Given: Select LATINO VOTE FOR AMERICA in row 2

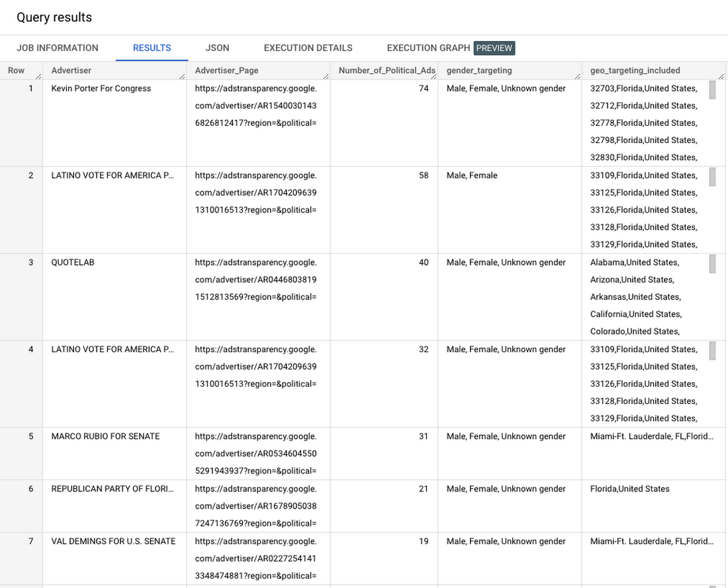Looking at the screenshot, I should (114, 210).
